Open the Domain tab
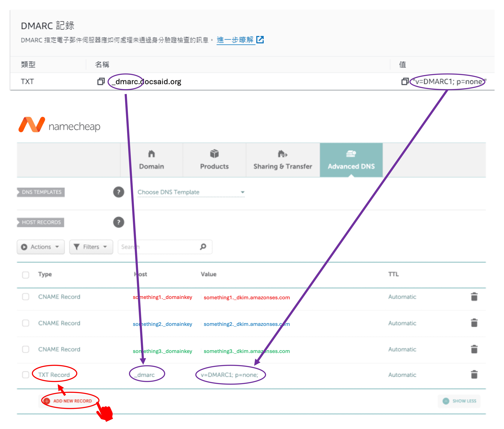Viewport: 504px width, 429px height. [152, 160]
